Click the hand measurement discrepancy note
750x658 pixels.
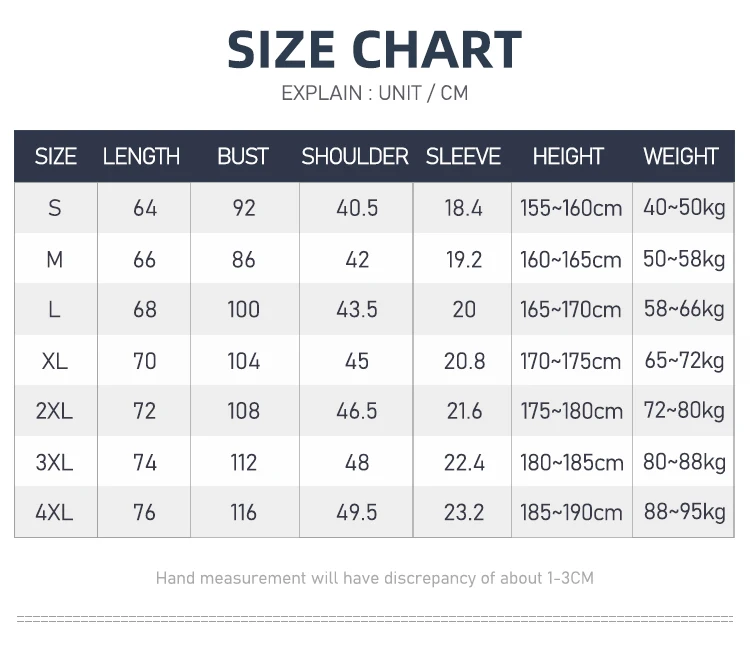pos(375,578)
